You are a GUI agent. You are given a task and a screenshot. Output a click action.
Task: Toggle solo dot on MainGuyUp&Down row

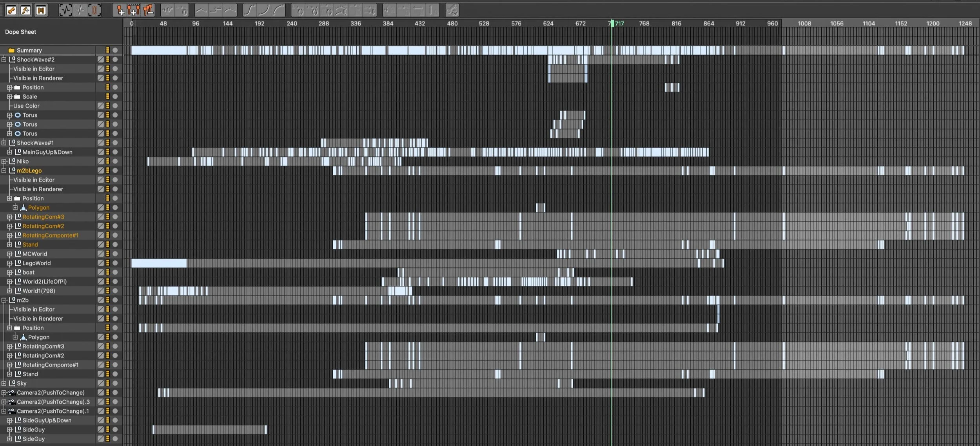pos(115,152)
